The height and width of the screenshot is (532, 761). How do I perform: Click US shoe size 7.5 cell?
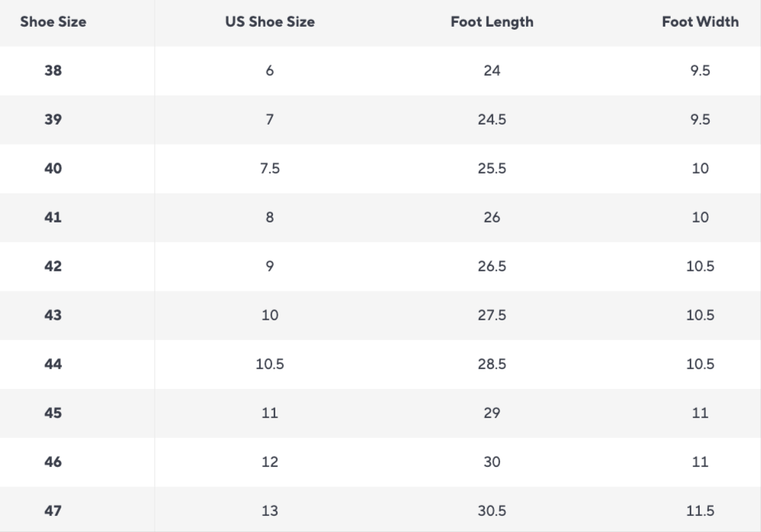pyautogui.click(x=269, y=169)
